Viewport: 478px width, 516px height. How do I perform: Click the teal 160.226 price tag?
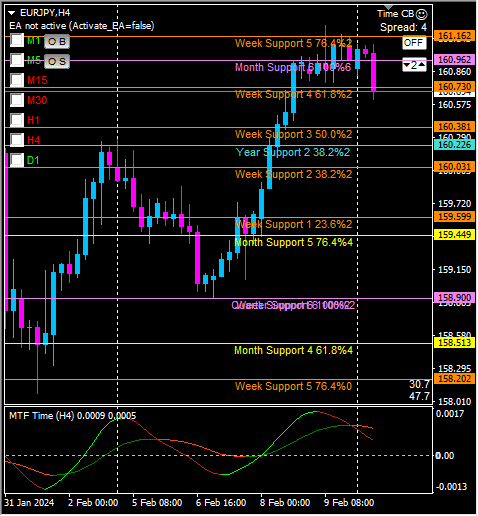[x=454, y=145]
